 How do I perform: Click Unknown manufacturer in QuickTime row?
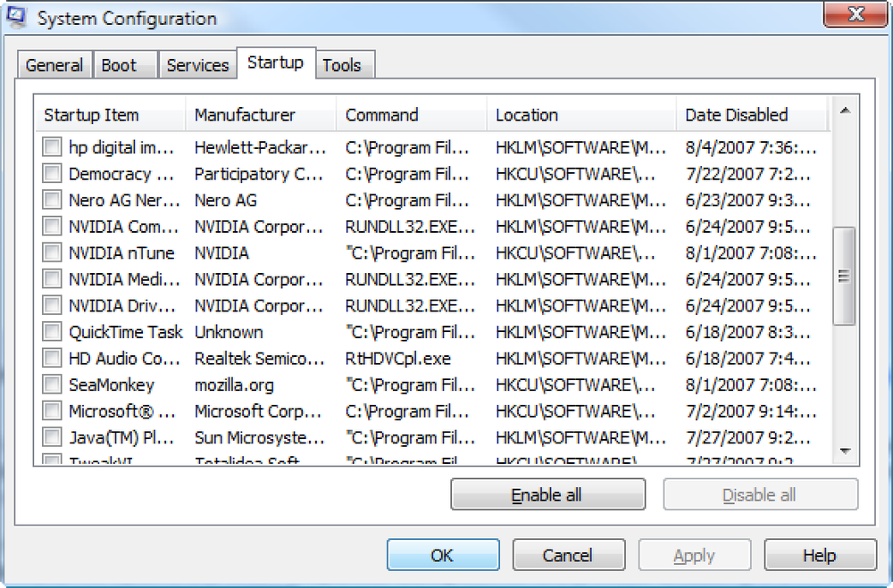(x=229, y=332)
